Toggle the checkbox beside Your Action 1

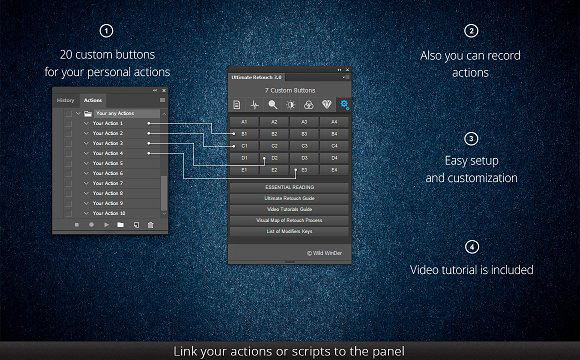(x=68, y=123)
